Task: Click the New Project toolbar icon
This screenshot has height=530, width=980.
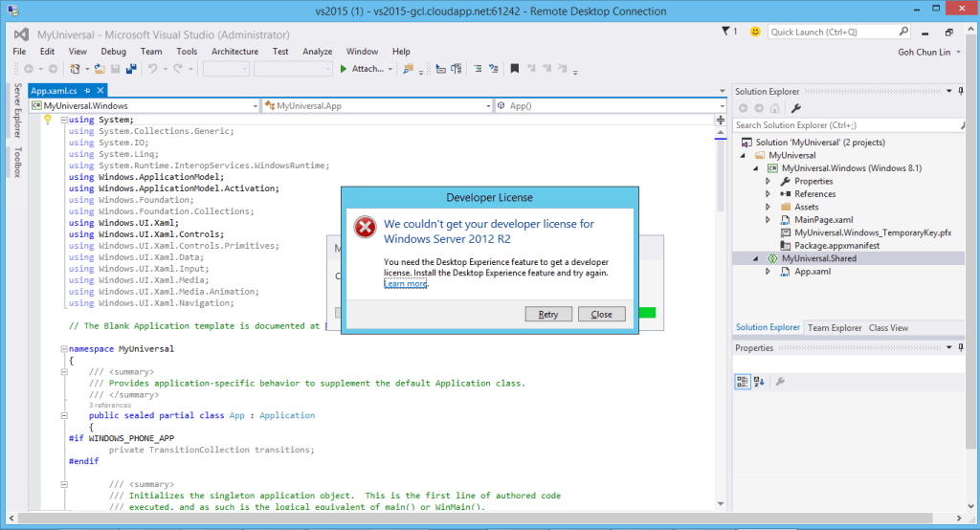Action: [x=75, y=69]
